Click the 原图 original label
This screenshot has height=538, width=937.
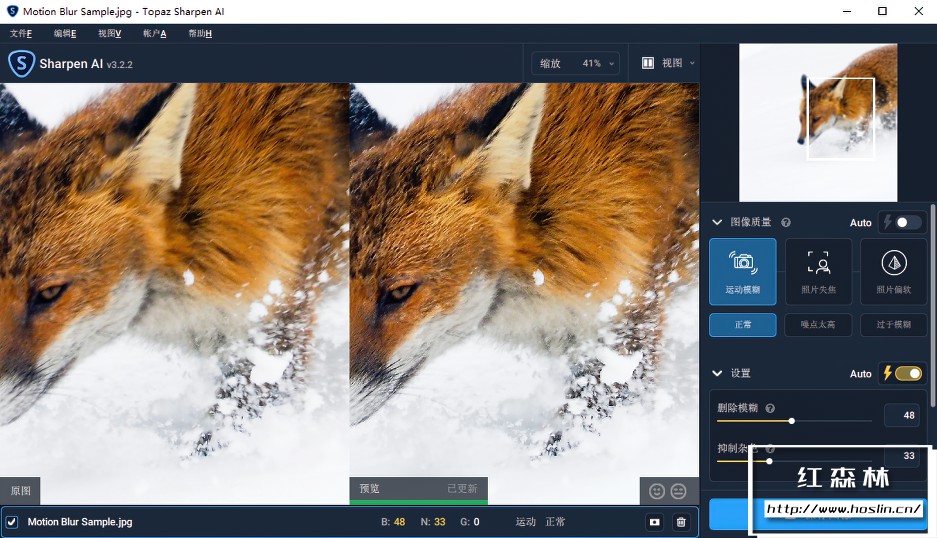[20, 491]
